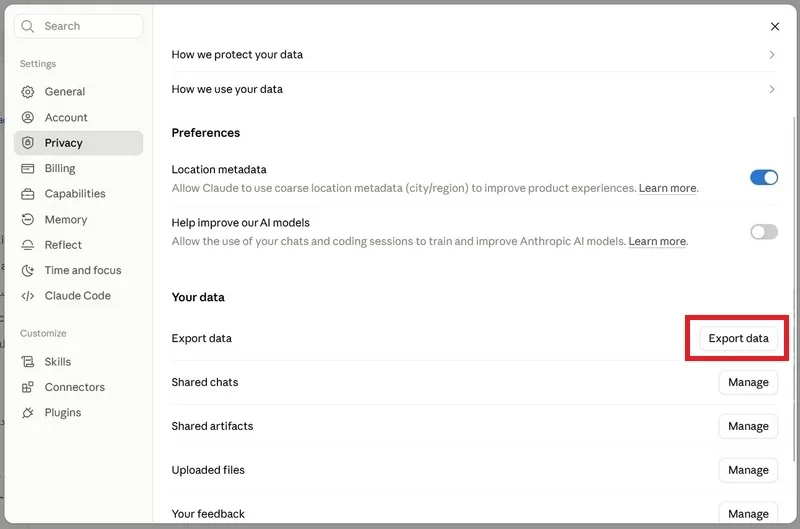Screen dimensions: 800x529
Task: Open General settings gear icon
Action: point(28,92)
